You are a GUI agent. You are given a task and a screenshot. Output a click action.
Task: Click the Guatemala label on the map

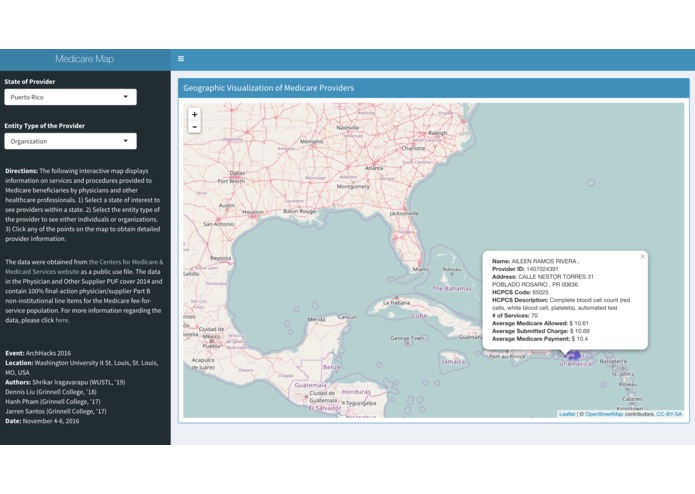click(x=310, y=385)
